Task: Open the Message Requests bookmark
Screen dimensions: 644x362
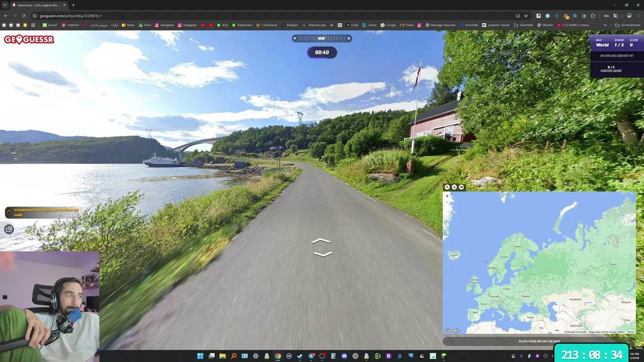Action: click(x=440, y=25)
